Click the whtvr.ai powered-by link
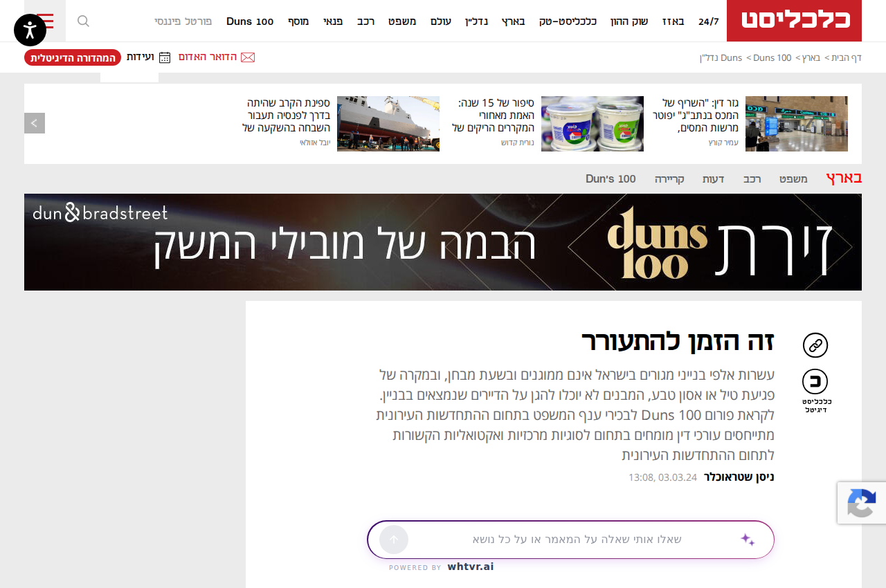The width and height of the screenshot is (886, 588). pos(471,567)
